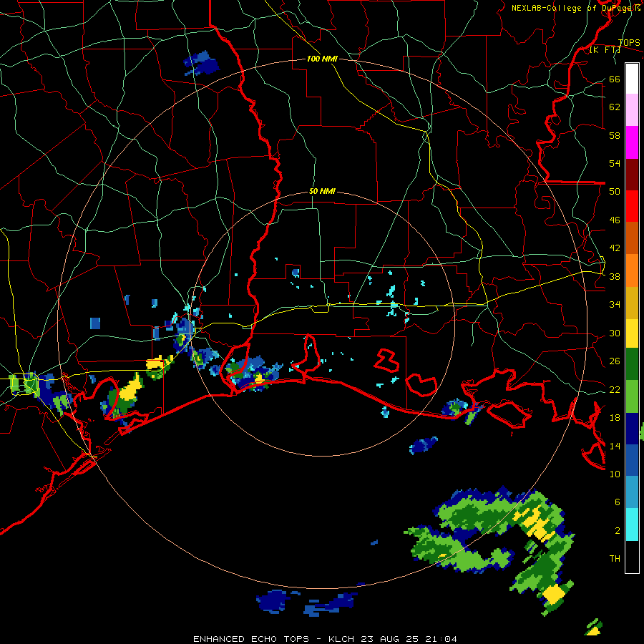Select the 26 legend value
Image resolution: width=644 pixels, height=644 pixels.
(615, 361)
